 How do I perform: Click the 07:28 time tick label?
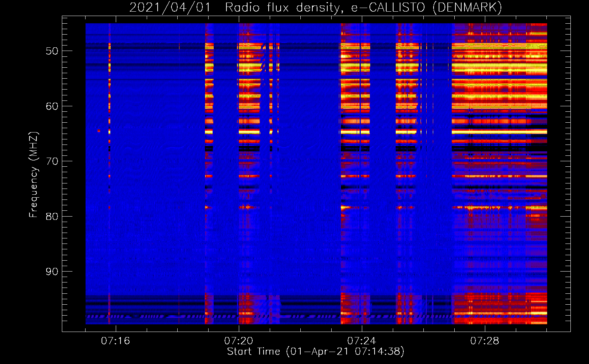tap(485, 341)
